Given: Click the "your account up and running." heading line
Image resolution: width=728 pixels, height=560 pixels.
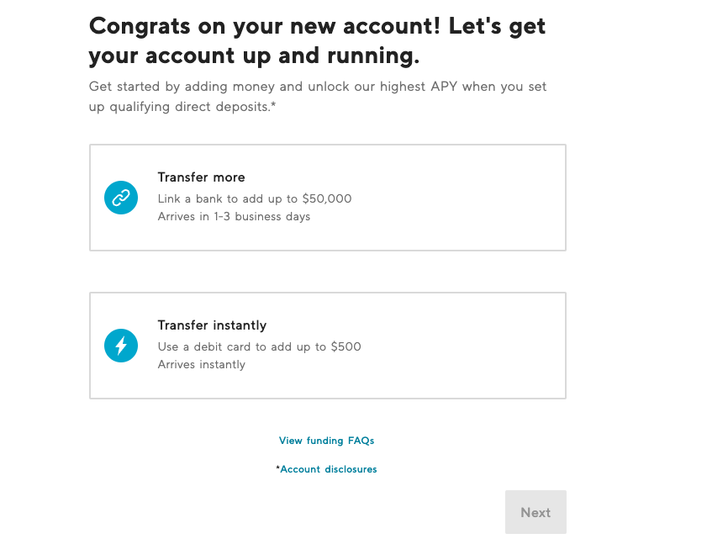Looking at the screenshot, I should (x=254, y=55).
